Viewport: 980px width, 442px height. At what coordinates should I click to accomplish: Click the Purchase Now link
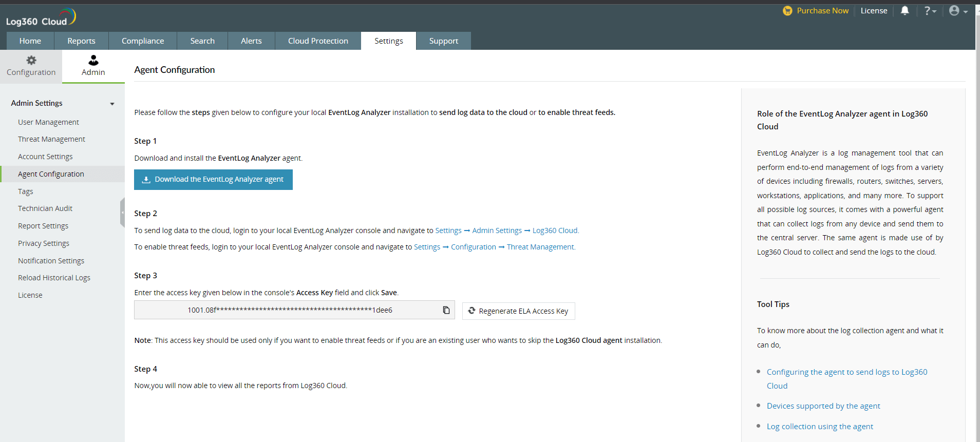pyautogui.click(x=822, y=11)
